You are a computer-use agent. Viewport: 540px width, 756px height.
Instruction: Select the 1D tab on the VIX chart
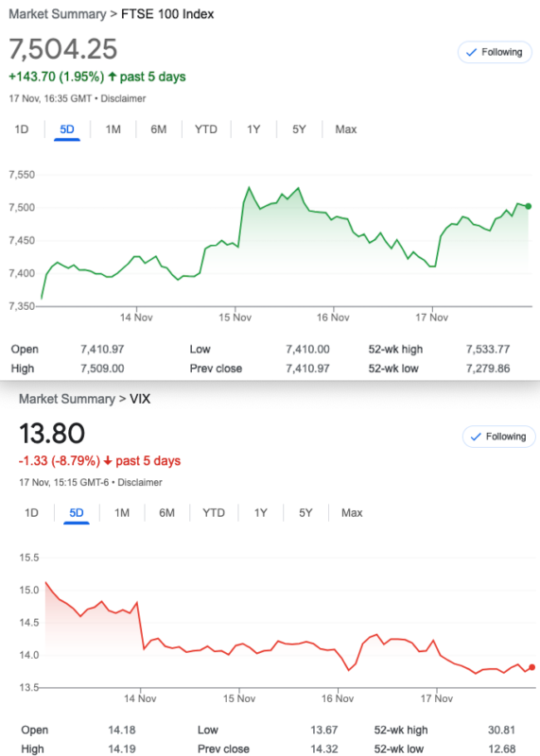(31, 512)
